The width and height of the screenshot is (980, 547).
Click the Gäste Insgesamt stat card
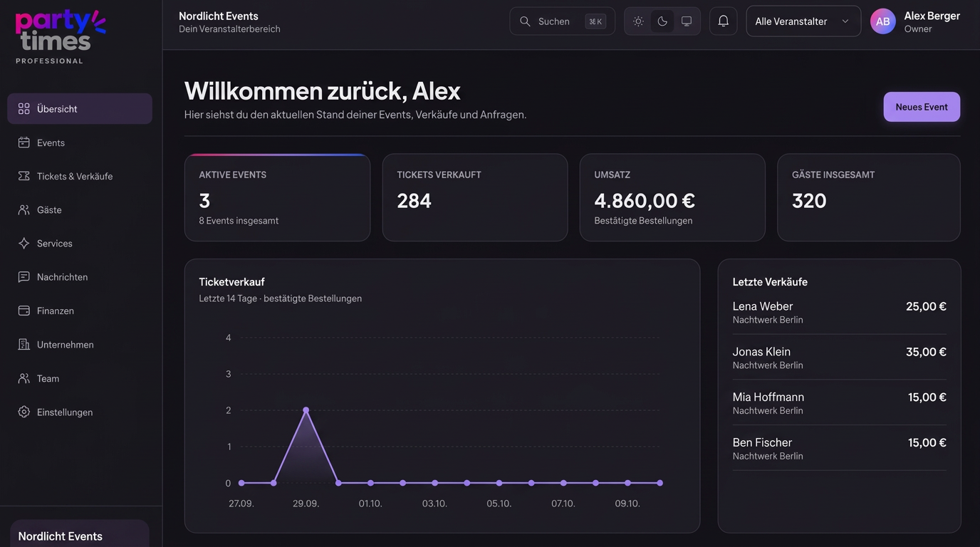coord(869,197)
